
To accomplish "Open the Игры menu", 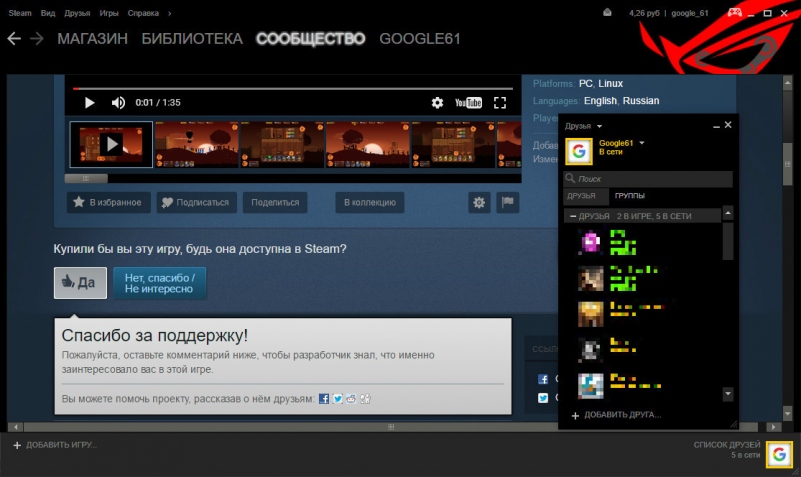I will [x=109, y=13].
